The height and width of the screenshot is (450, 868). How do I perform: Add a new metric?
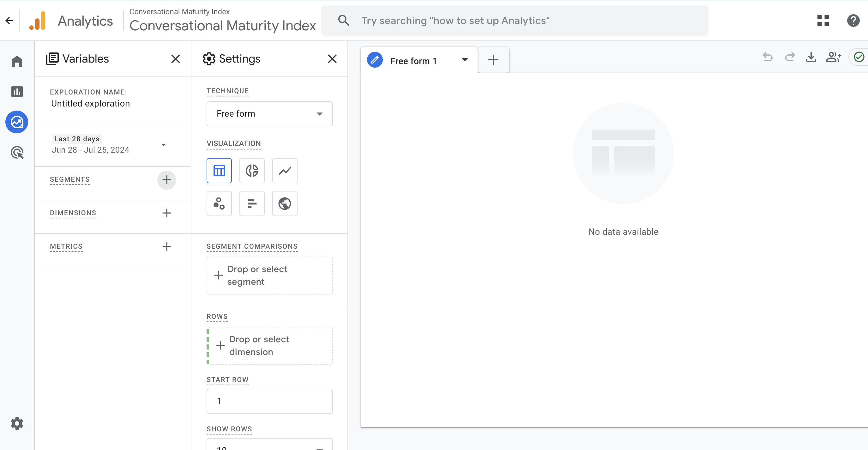(x=166, y=246)
